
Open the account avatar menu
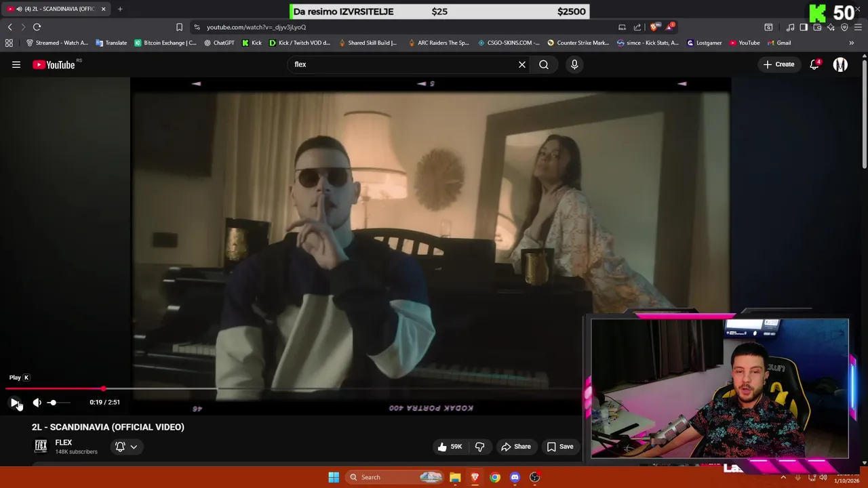point(840,64)
